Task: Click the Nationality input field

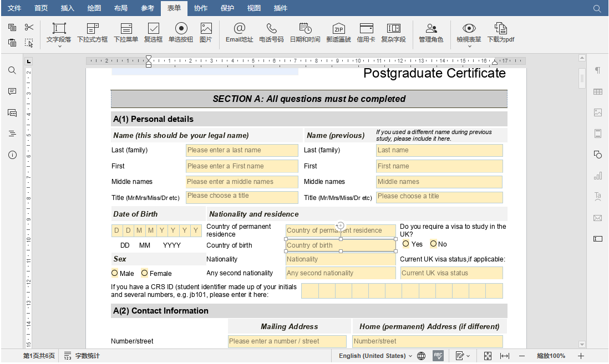Action: point(341,259)
